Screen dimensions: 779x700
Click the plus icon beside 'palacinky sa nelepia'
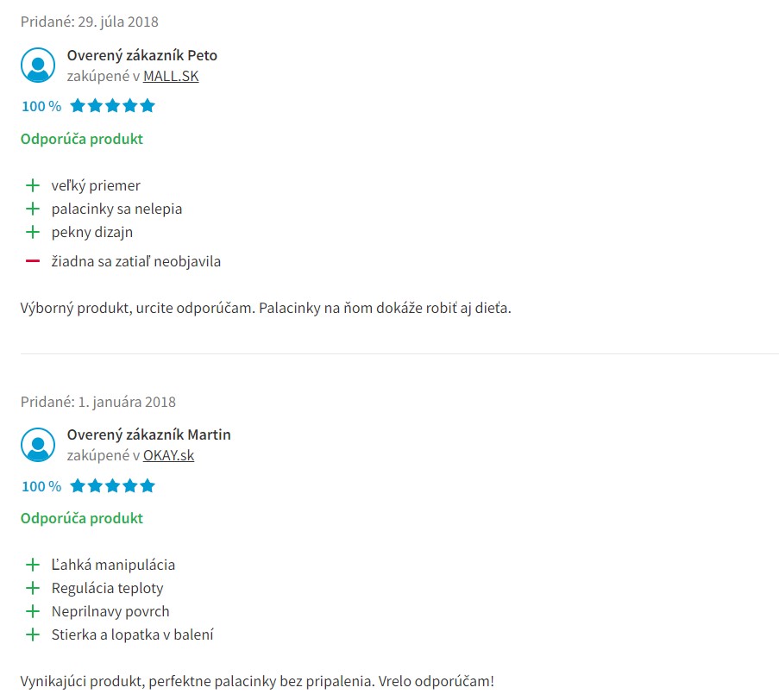point(33,209)
